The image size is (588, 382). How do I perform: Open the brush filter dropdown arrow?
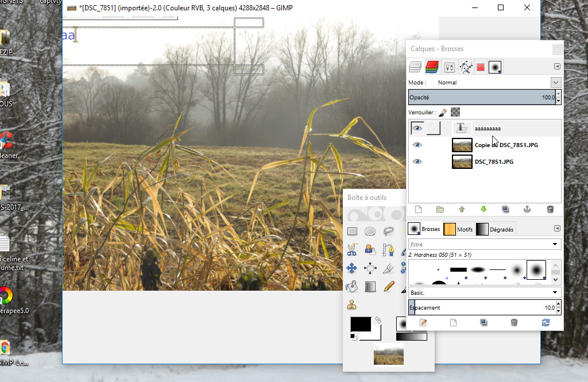coord(555,244)
